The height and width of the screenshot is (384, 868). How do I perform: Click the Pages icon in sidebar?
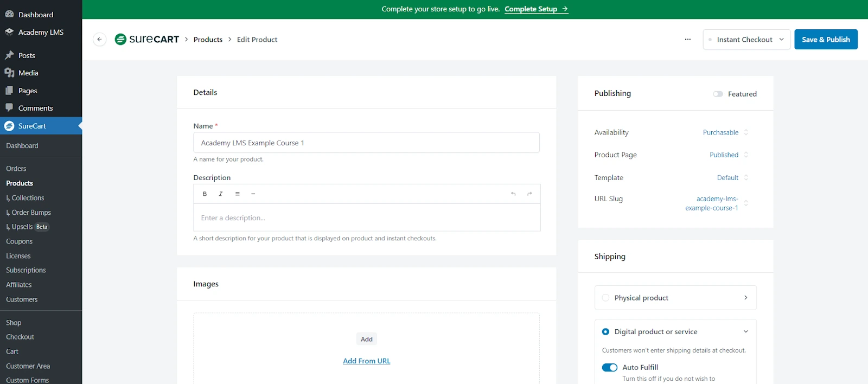[x=9, y=91]
